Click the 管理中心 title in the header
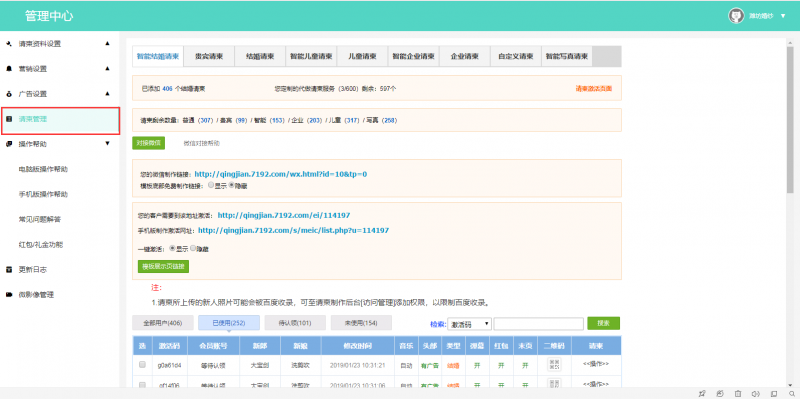The height and width of the screenshot is (399, 800). [49, 16]
